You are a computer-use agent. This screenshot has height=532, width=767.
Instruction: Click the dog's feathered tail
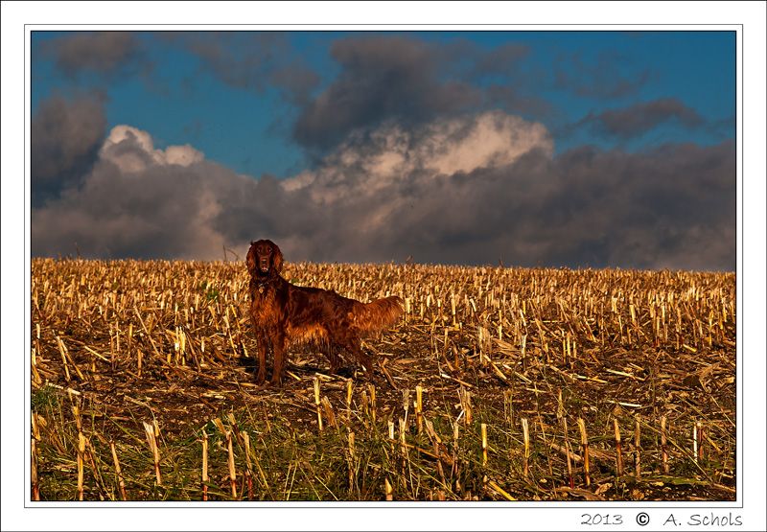pos(381,312)
